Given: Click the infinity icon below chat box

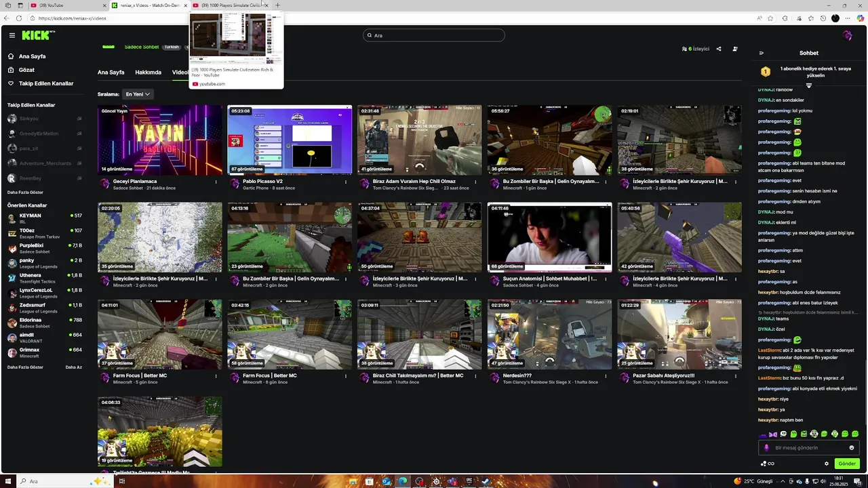Looking at the screenshot, I should click(771, 464).
